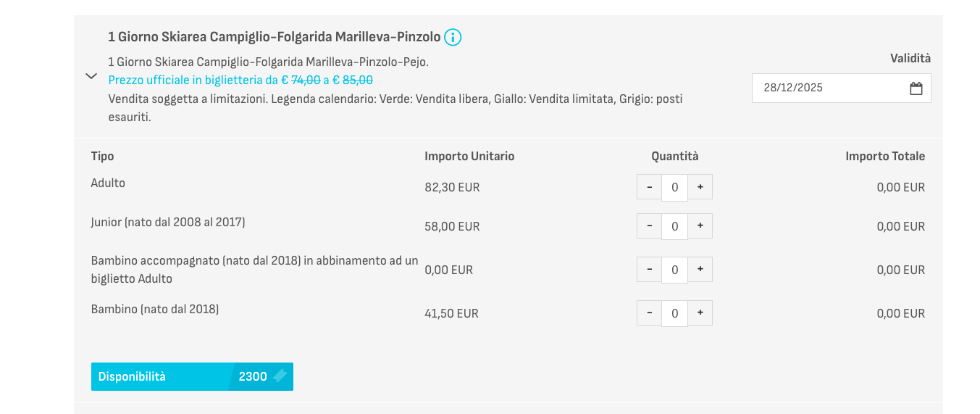Increase Adulto ticket quantity
Viewport: 980px width, 414px height.
pyautogui.click(x=700, y=187)
